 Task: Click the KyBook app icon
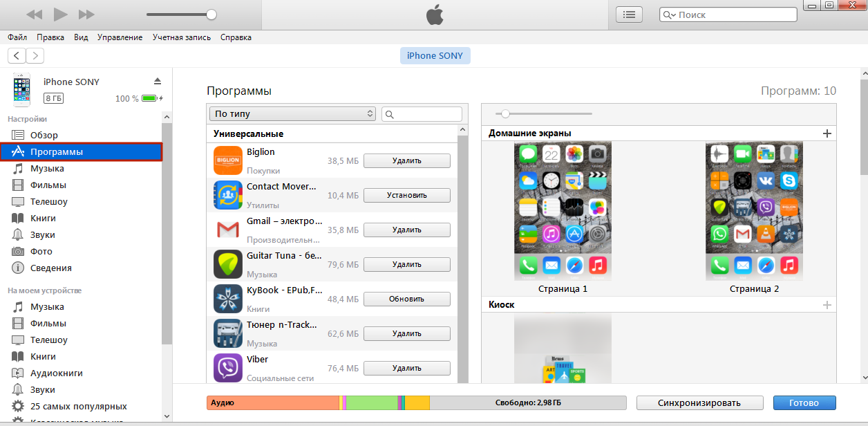(x=227, y=299)
